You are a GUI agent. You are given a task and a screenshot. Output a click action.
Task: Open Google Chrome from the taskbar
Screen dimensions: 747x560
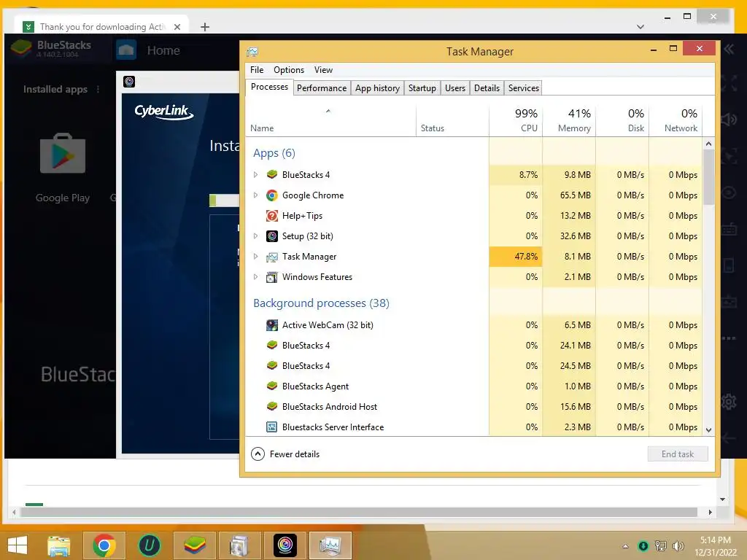tap(104, 545)
